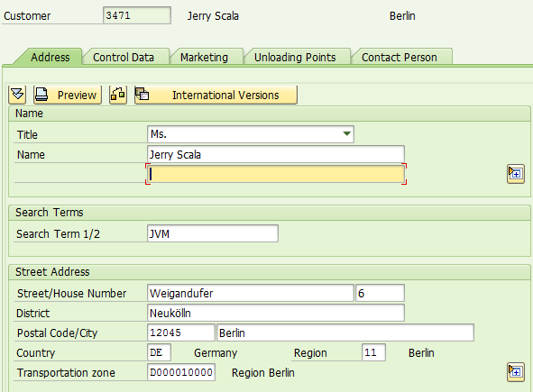This screenshot has height=392, width=533.
Task: Click the more fields icon in Street Address section
Action: [516, 372]
